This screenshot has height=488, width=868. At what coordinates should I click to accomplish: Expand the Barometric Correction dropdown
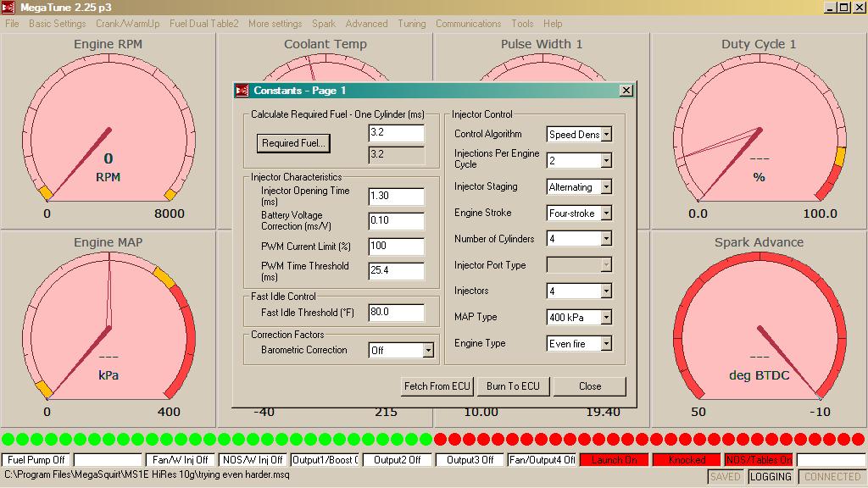428,350
